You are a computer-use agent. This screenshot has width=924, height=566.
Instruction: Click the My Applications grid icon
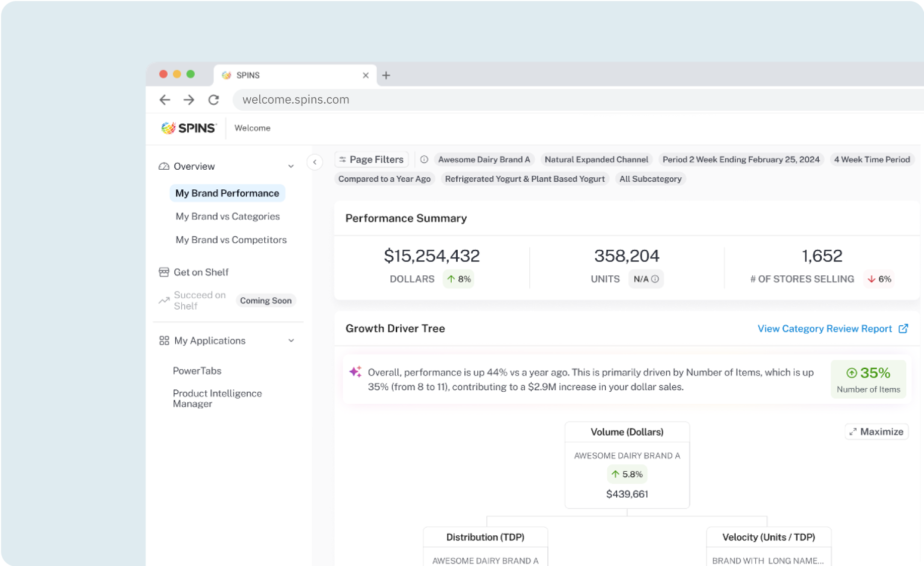(164, 340)
